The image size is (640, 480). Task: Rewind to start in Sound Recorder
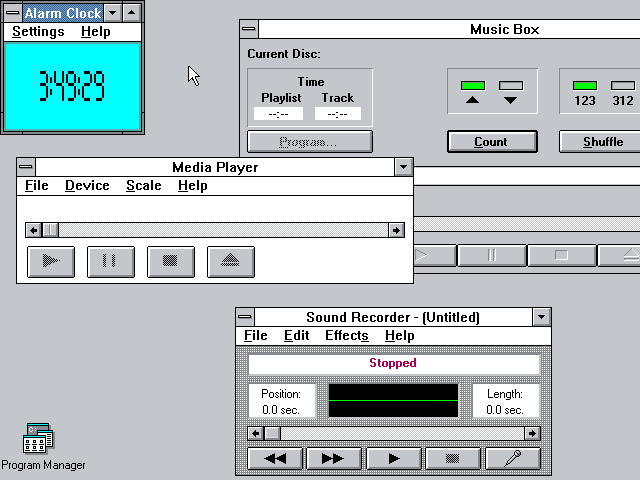point(275,458)
